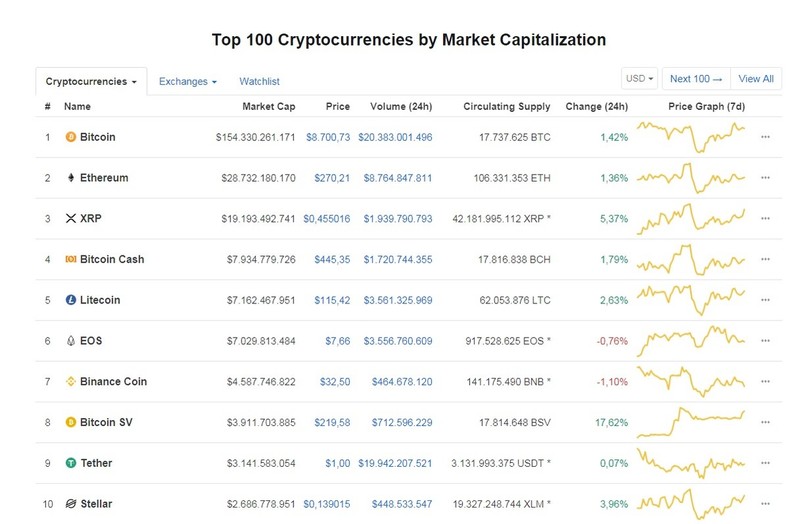Open the USD currency selector
800x524 pixels.
pos(639,79)
